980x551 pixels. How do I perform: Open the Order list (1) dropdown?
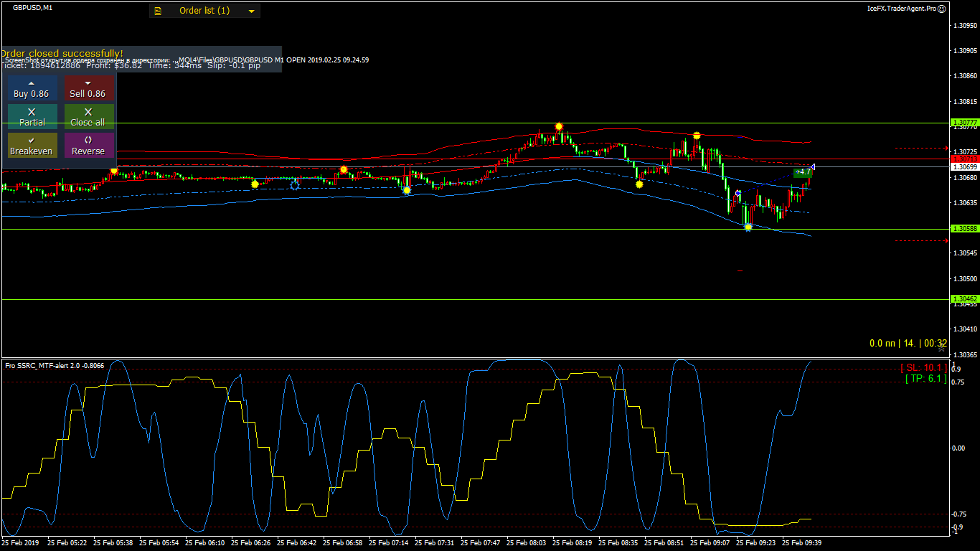tap(204, 11)
